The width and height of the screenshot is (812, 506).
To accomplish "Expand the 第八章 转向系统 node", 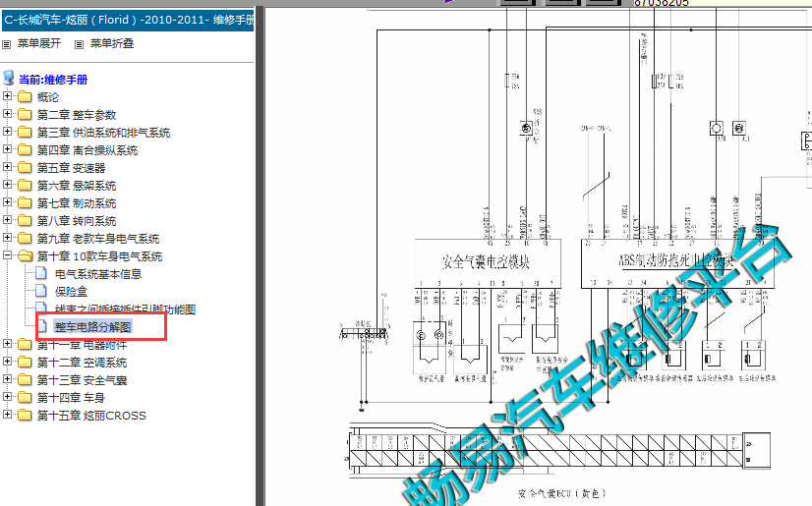I will (7, 219).
